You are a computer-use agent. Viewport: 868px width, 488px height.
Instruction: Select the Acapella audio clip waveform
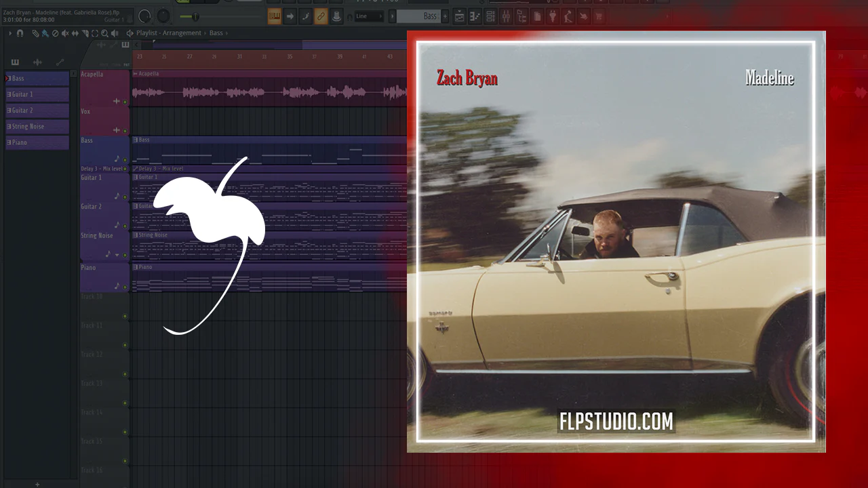[269, 92]
